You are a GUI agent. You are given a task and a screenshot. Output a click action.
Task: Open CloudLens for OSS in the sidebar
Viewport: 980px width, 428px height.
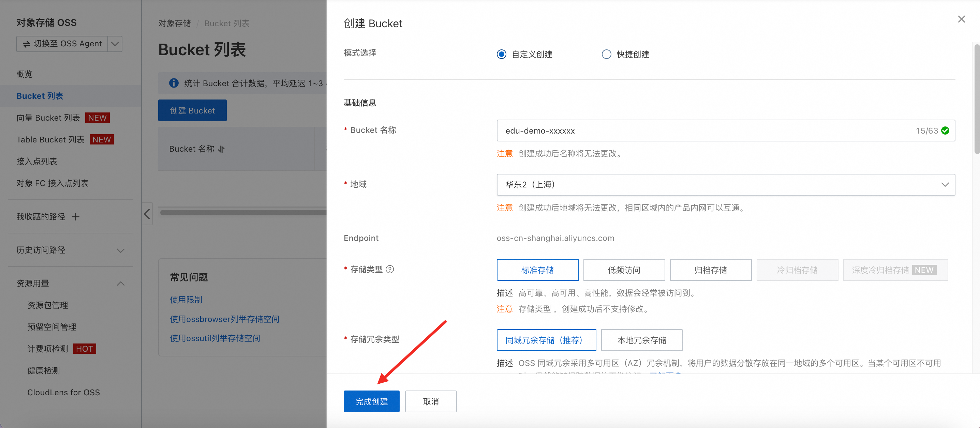63,392
